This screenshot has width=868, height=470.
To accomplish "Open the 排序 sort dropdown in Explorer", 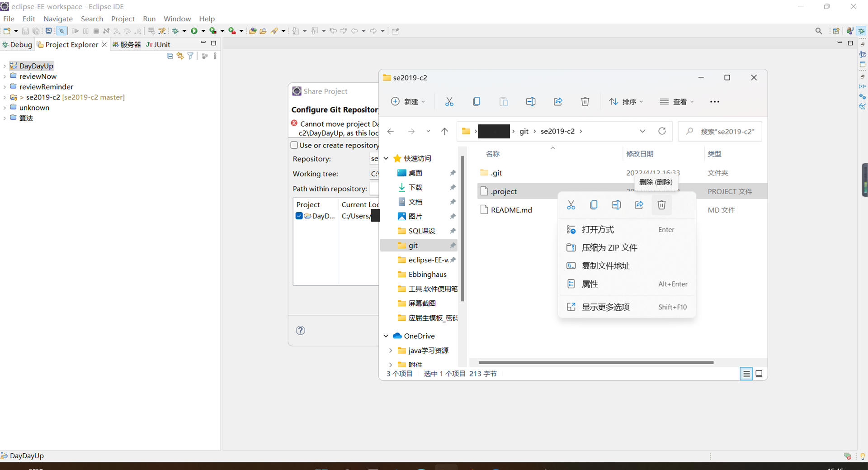I will pyautogui.click(x=626, y=101).
